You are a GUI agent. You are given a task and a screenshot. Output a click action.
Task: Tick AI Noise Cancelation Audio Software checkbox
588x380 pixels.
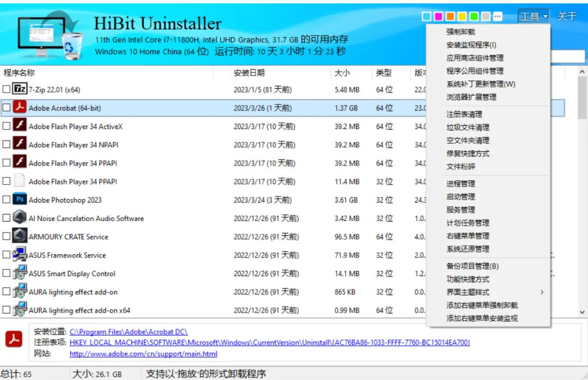7,218
